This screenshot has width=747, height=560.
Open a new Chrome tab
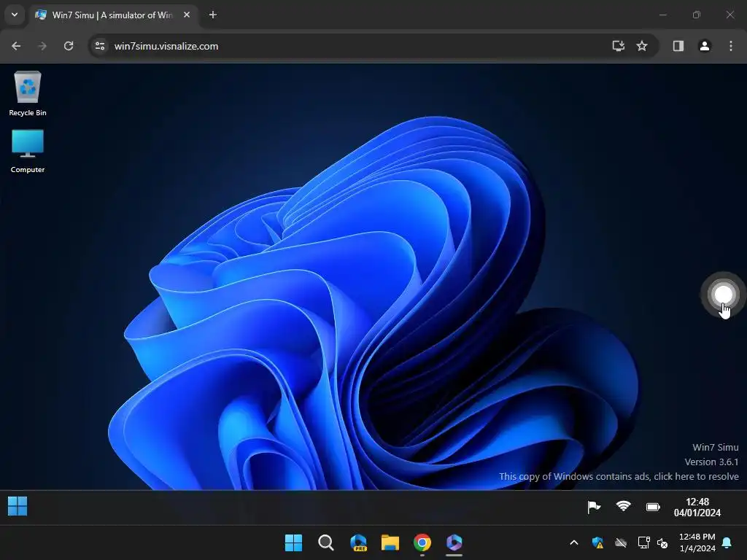[x=213, y=15]
